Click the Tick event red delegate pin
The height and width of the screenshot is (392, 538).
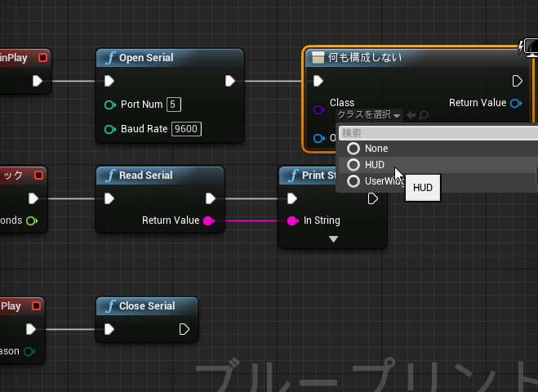38,176
